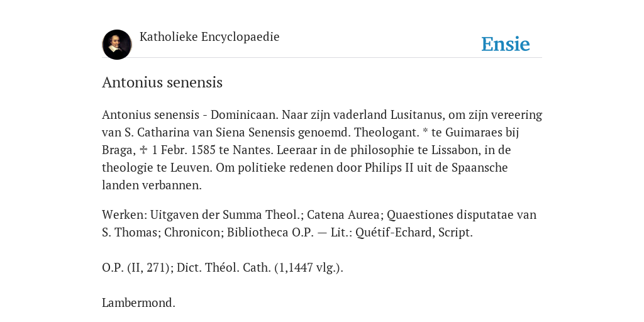Click the round portrait avatar image
This screenshot has width=644, height=322.
pos(117,45)
